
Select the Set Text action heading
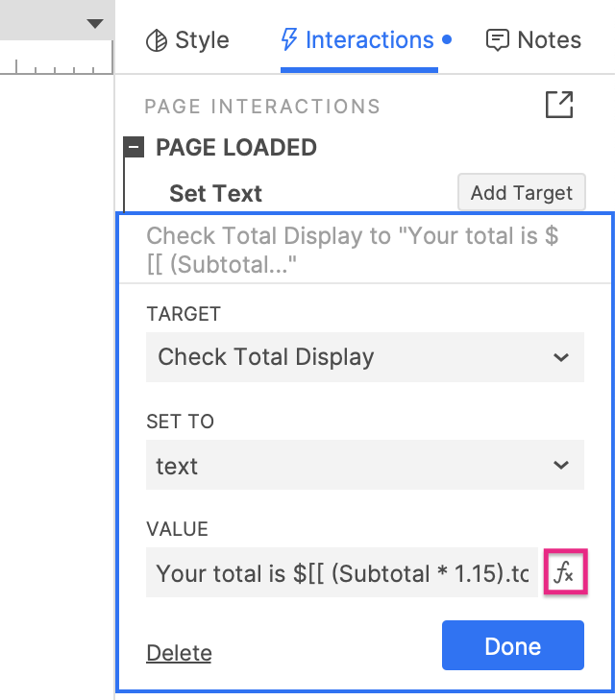click(215, 193)
